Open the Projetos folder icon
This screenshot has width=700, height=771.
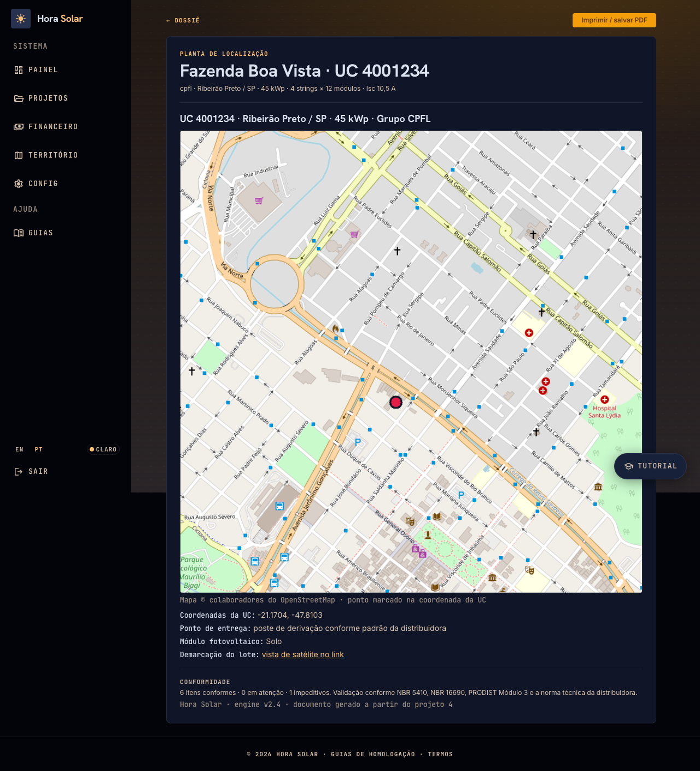coord(19,98)
